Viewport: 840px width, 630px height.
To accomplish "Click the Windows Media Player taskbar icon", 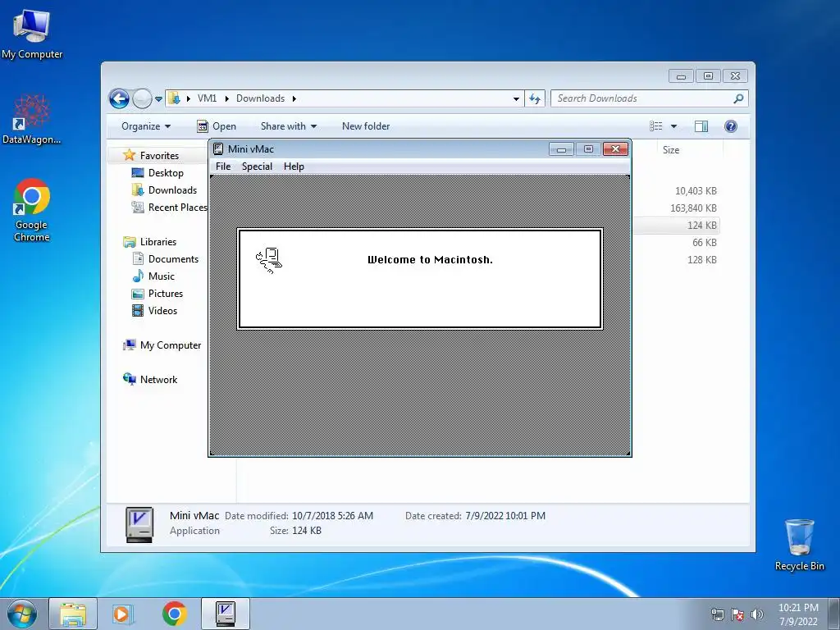I will [x=122, y=614].
